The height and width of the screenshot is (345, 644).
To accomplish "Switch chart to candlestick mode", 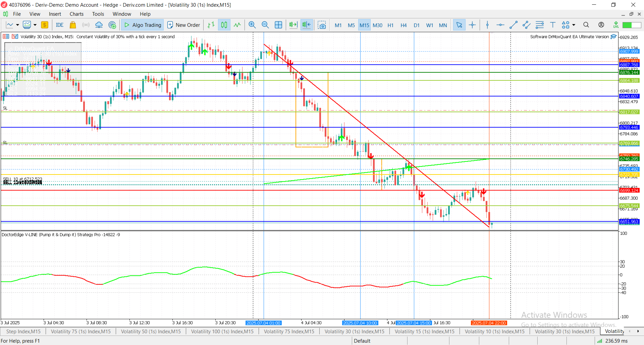I will tap(224, 25).
